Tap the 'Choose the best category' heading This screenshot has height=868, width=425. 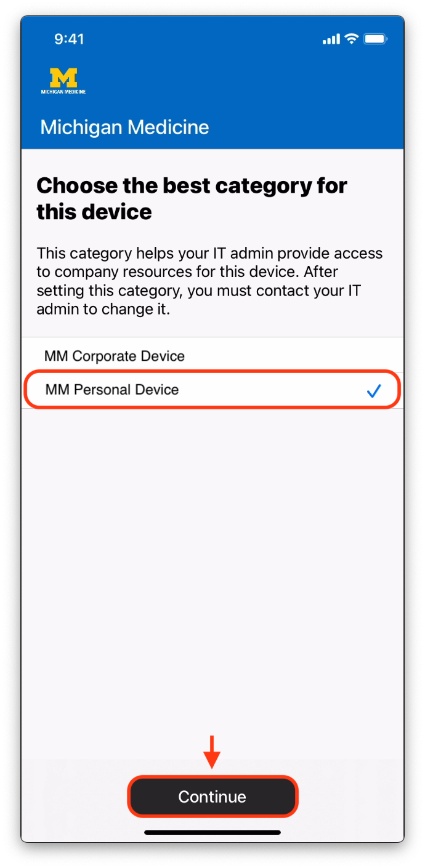[x=192, y=198]
